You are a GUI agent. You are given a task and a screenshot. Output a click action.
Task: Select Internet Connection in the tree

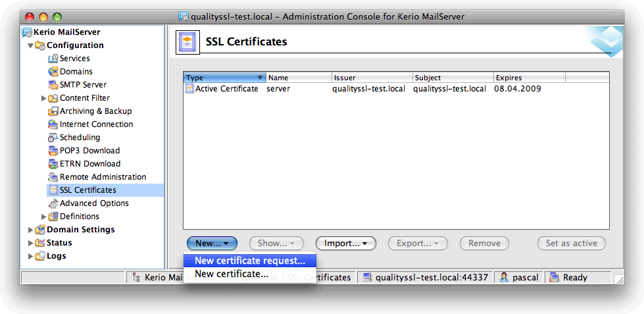pyautogui.click(x=97, y=124)
